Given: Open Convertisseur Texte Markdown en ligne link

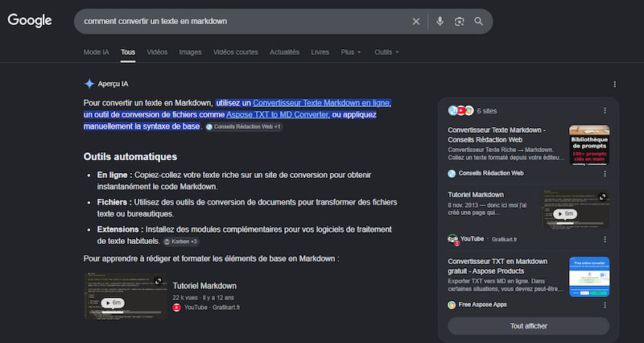Looking at the screenshot, I should pyautogui.click(x=321, y=103).
